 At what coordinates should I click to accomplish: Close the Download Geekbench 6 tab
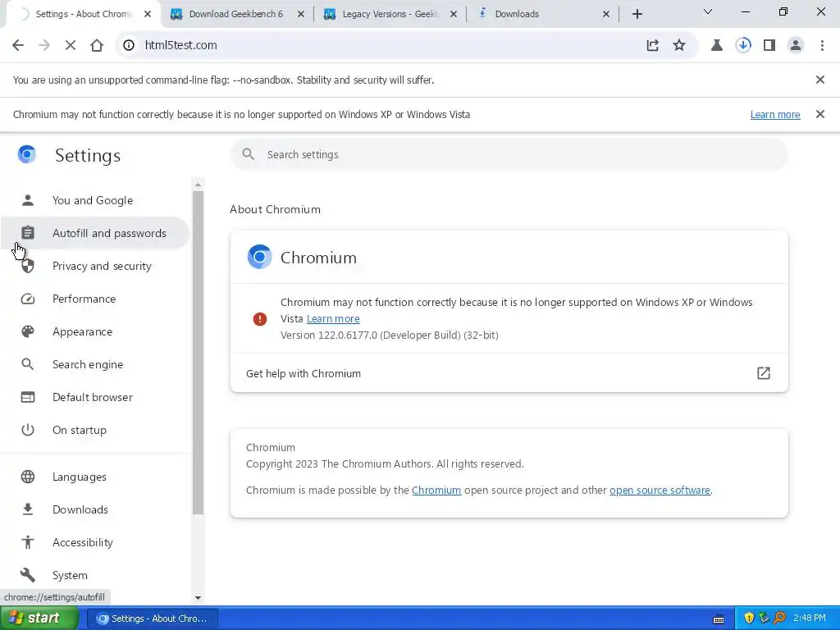point(301,14)
